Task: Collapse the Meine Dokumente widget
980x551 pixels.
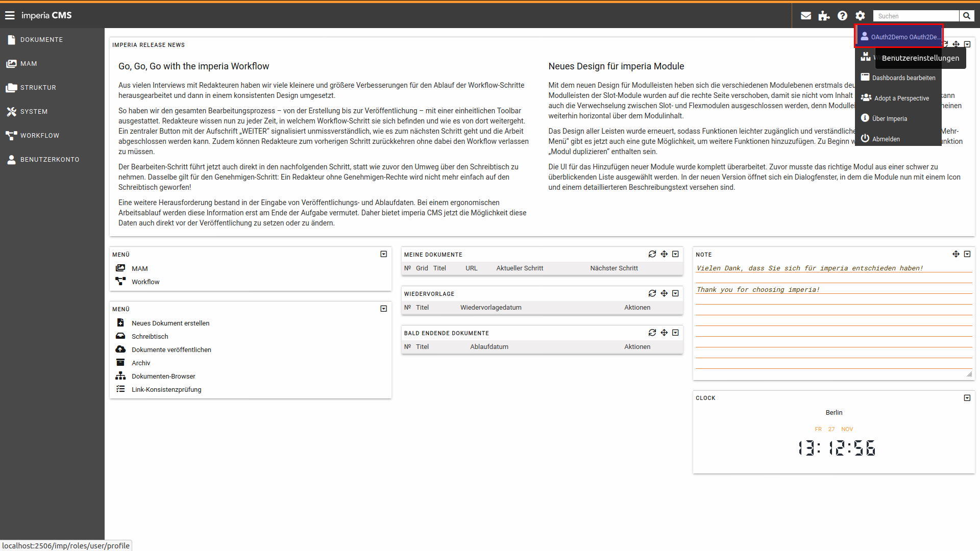Action: click(x=675, y=254)
